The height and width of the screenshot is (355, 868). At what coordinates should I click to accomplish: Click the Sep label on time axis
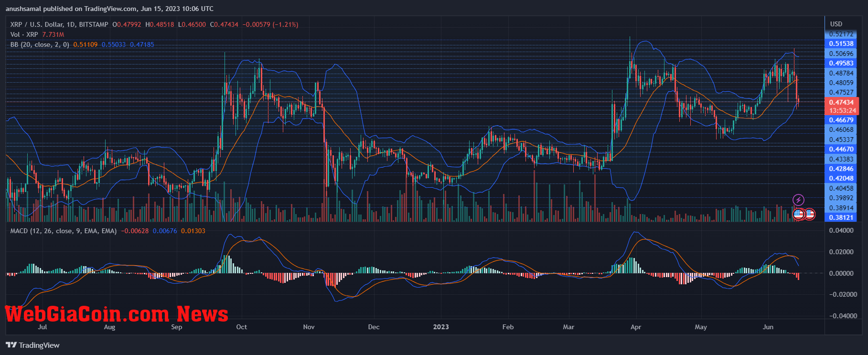[177, 327]
